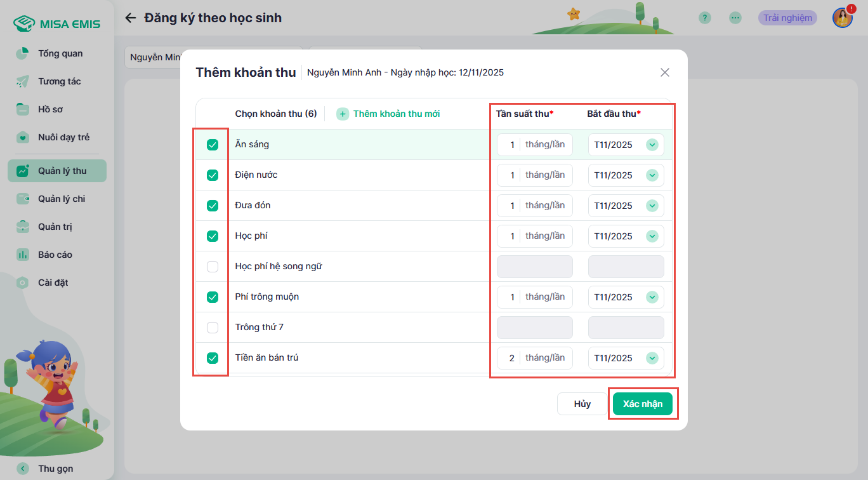
Task: Click the plus icon for Thêm khoản thu mới
Action: pyautogui.click(x=343, y=114)
